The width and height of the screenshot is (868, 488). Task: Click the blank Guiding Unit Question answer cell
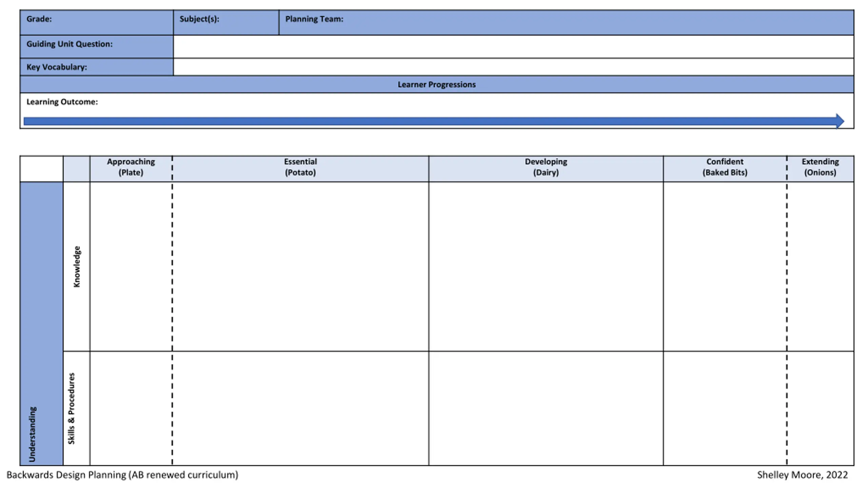pyautogui.click(x=513, y=47)
